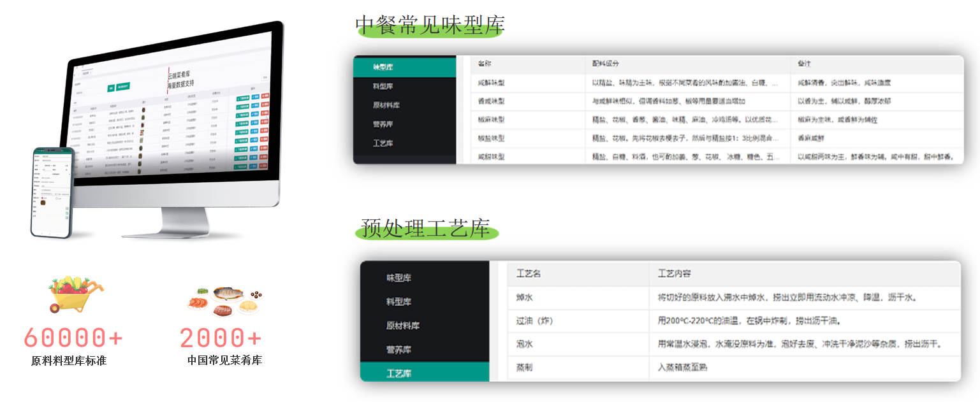Select 料型库 in the 预处理工艺库 sidebar
Viewport: 980px width, 402px height.
coord(399,301)
